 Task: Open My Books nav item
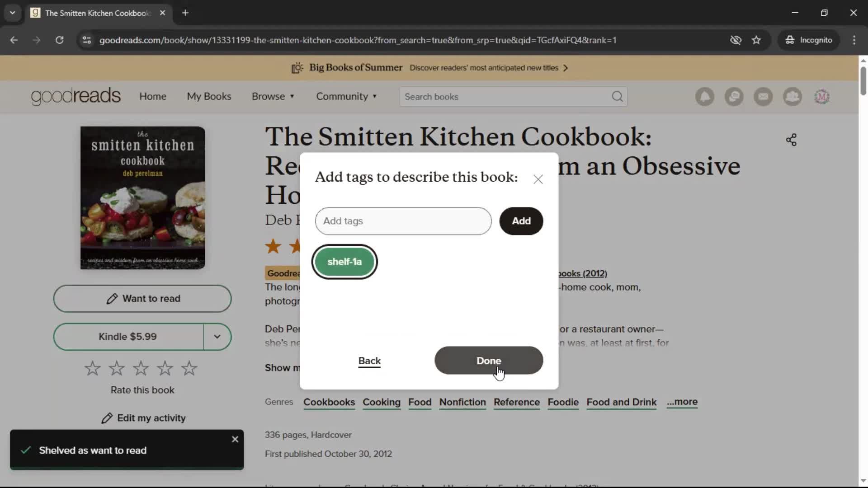[209, 96]
